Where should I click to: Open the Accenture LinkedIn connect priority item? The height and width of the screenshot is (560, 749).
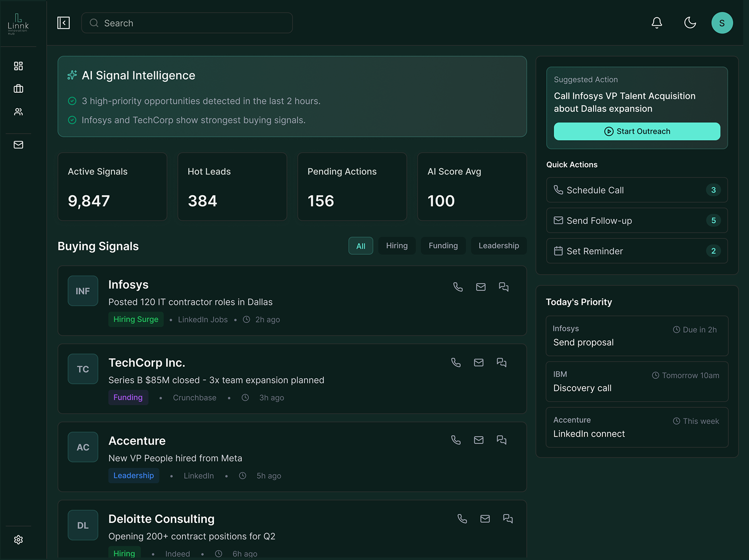click(637, 428)
